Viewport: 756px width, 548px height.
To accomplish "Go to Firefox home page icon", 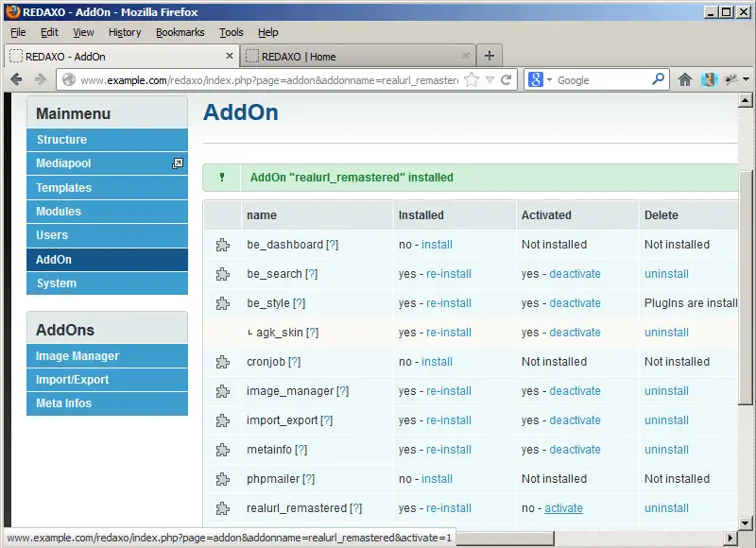I will point(684,79).
